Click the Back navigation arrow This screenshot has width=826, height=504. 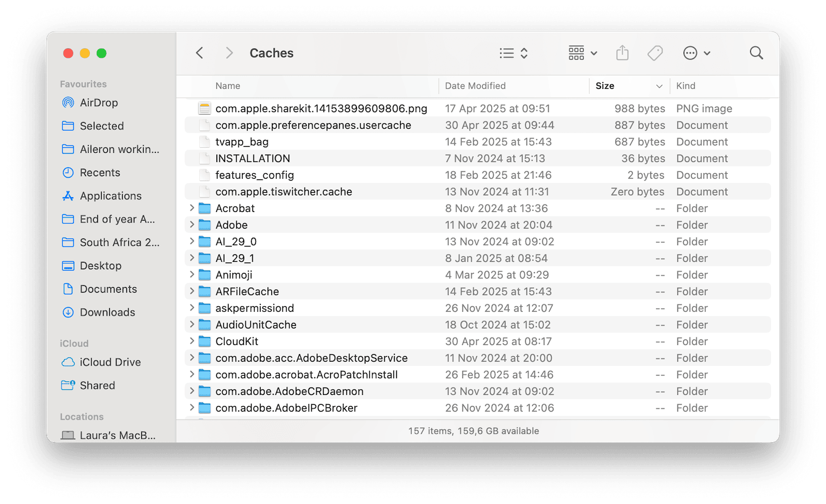[x=199, y=53]
